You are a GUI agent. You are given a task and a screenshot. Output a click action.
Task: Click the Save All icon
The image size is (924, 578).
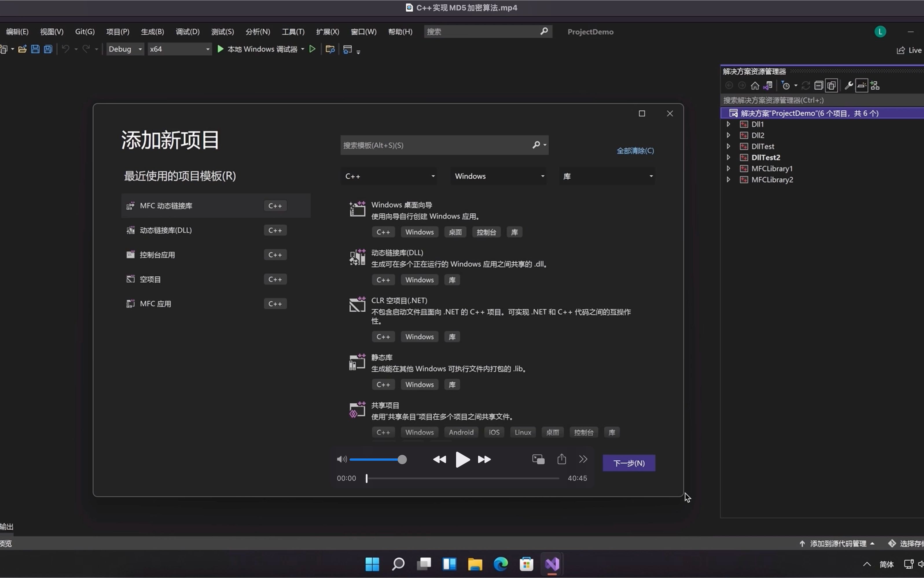point(47,49)
